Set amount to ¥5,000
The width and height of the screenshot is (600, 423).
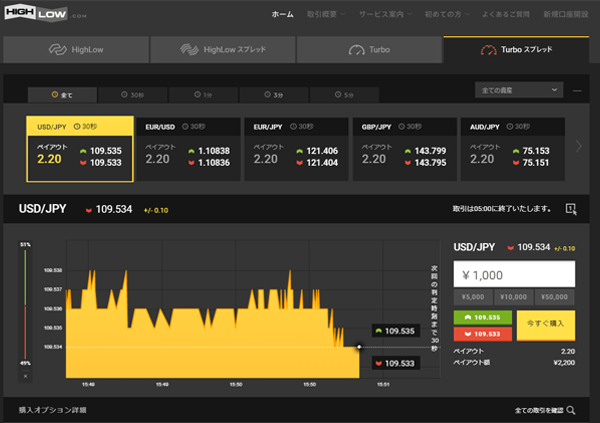[x=473, y=297]
